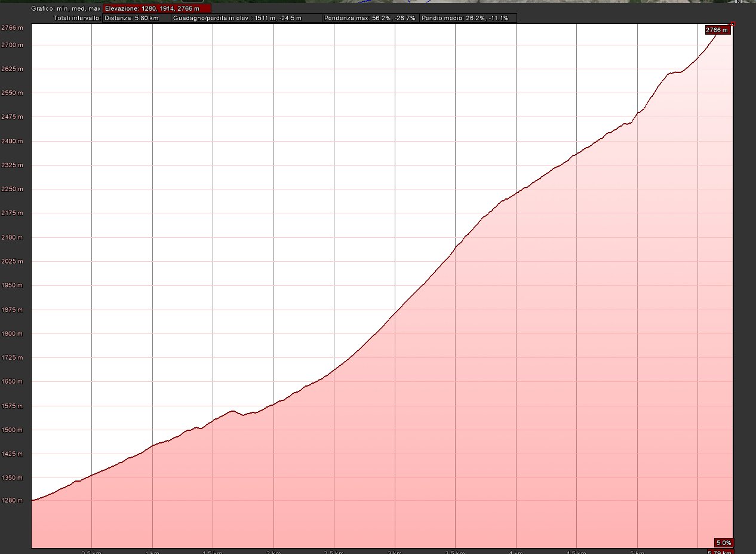756x554 pixels.
Task: Click the red circle marker at profile end
Action: coord(733,25)
